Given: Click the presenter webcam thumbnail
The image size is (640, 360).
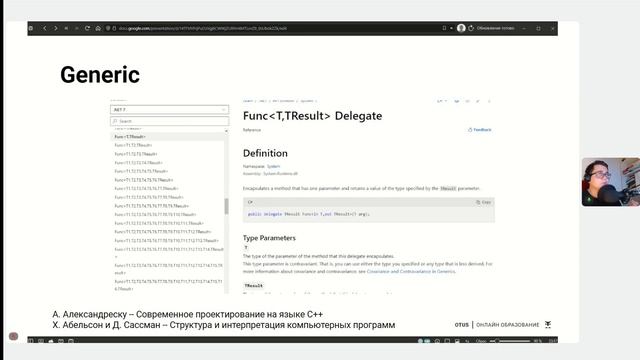Looking at the screenshot, I should pos(611,182).
